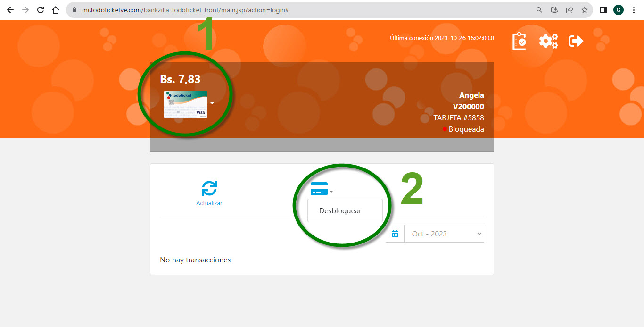
Task: Select Desbloquear from the card menu
Action: (340, 211)
